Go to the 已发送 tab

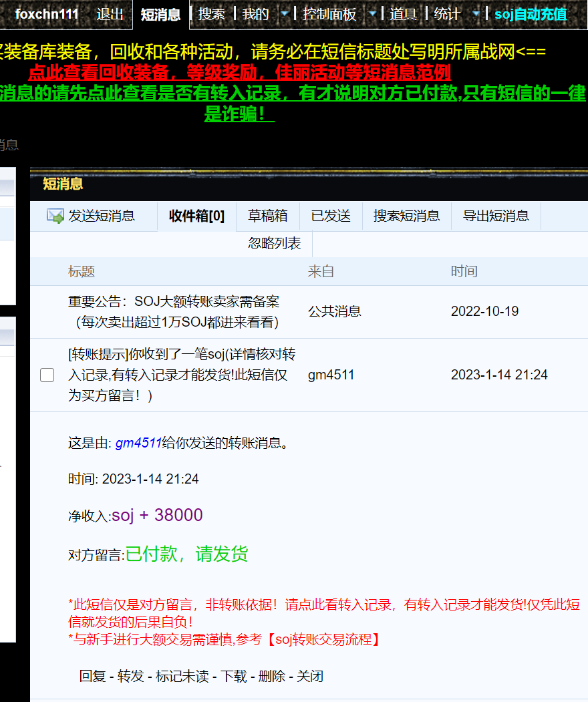[x=331, y=216]
